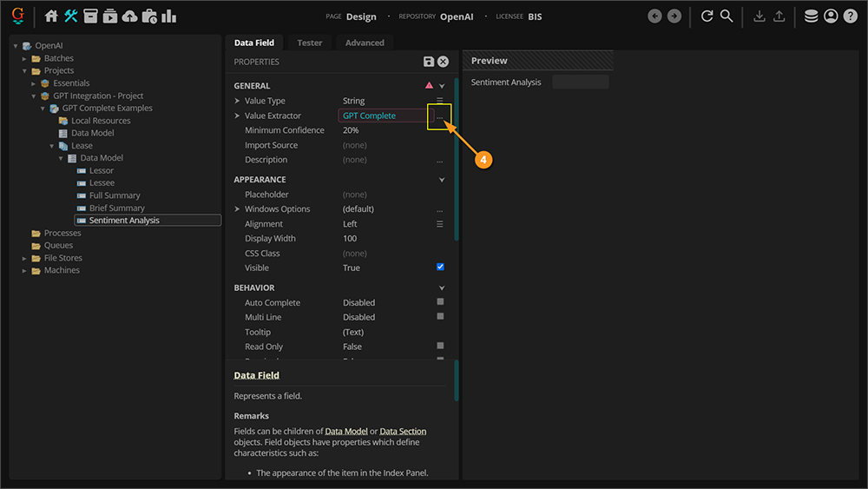Enable the Multi Line checkbox
The width and height of the screenshot is (868, 489).
point(440,317)
